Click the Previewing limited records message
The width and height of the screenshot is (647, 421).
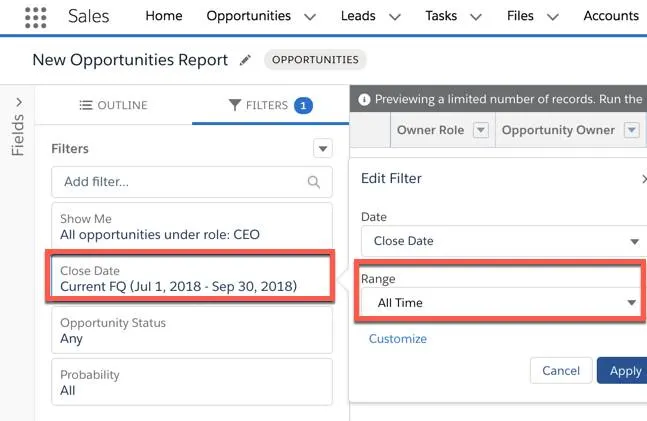[508, 99]
